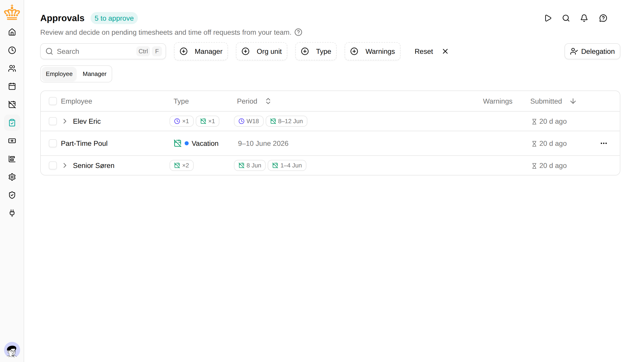Open the Org unit filter dropdown
644x362 pixels.
(262, 51)
